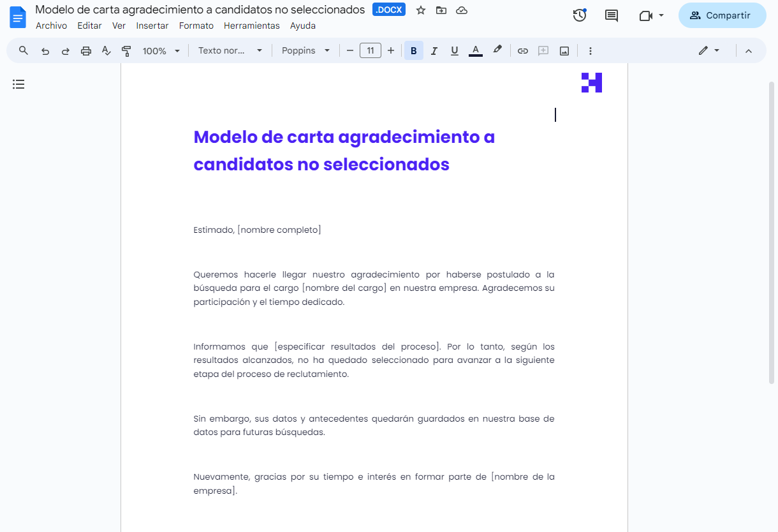778x532 pixels.
Task: Show the document outline
Action: point(18,84)
